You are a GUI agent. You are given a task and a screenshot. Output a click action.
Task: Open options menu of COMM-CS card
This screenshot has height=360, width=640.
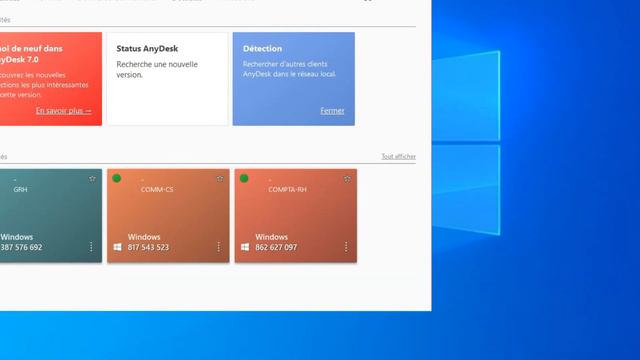click(219, 247)
